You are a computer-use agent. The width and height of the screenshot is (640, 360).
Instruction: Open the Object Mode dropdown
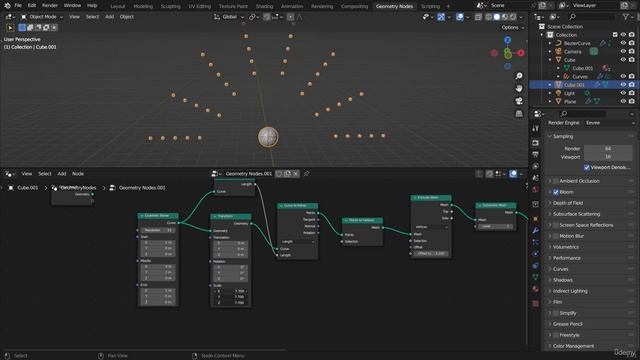coord(42,17)
